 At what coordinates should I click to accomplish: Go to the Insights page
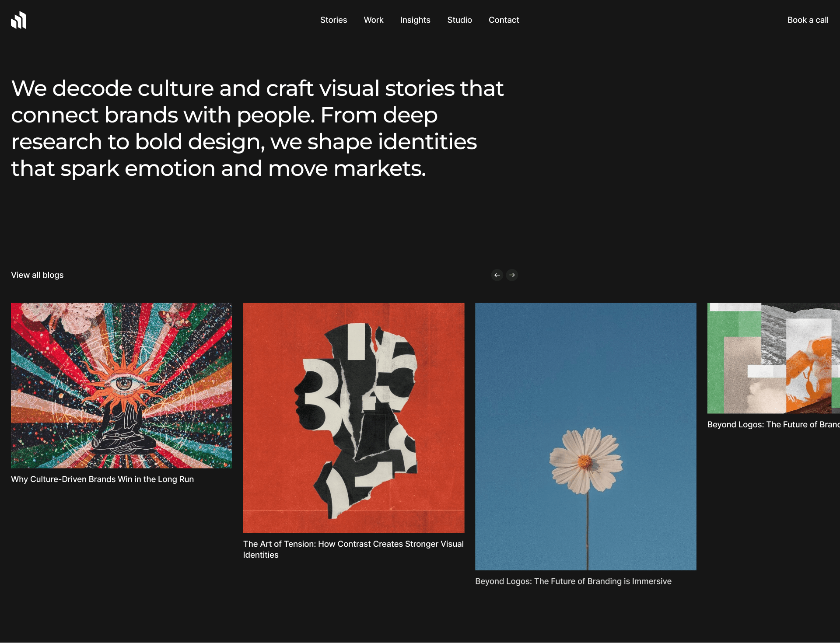415,20
